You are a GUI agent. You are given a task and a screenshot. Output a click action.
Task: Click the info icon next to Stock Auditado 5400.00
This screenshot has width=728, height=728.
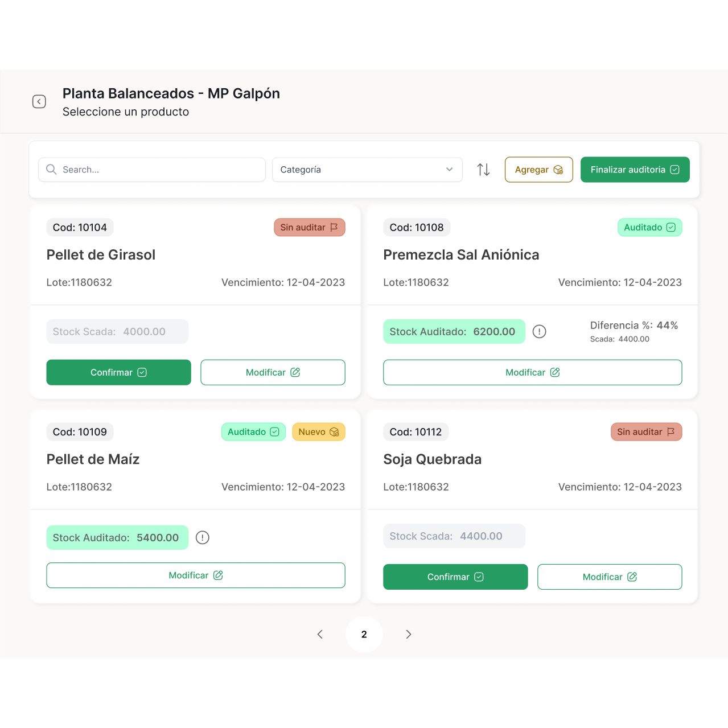[x=202, y=537]
